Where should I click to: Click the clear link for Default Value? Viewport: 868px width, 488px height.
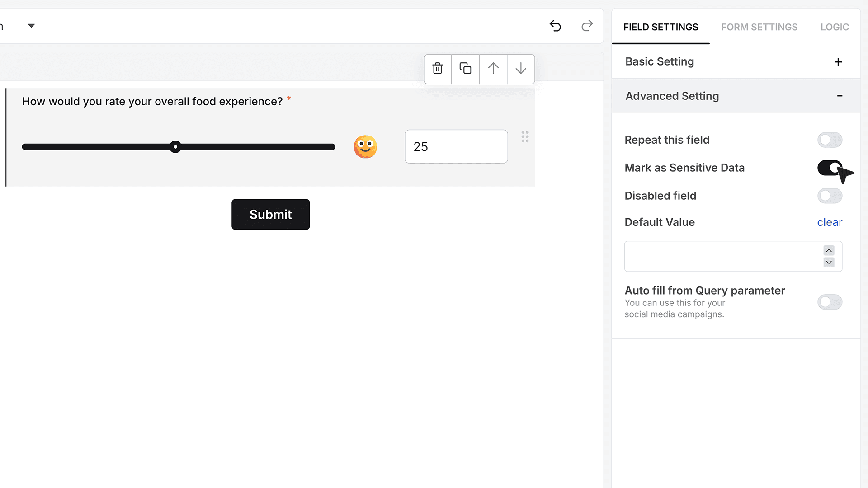click(x=830, y=222)
